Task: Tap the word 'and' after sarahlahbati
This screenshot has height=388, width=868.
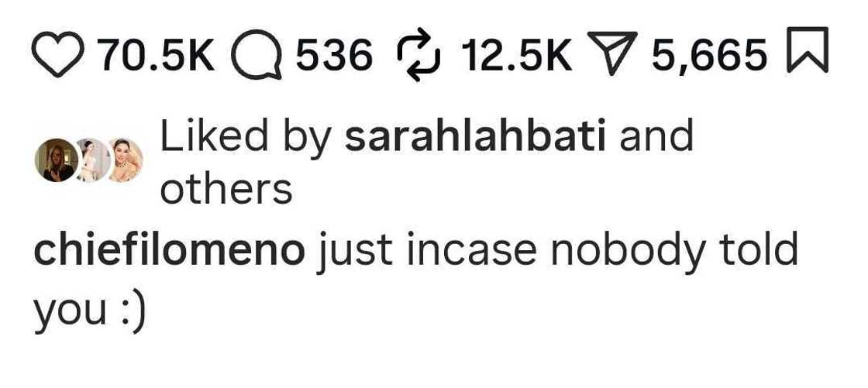Action: coord(656,137)
